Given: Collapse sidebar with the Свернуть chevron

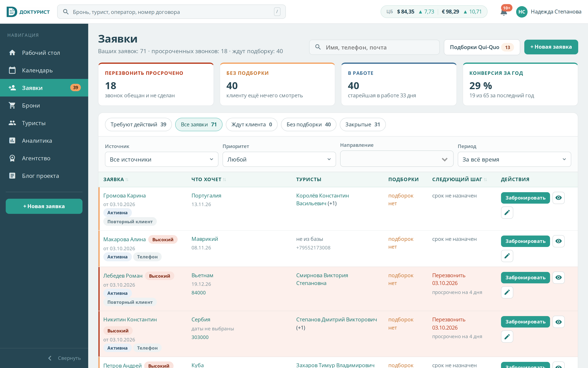Looking at the screenshot, I should click(50, 358).
